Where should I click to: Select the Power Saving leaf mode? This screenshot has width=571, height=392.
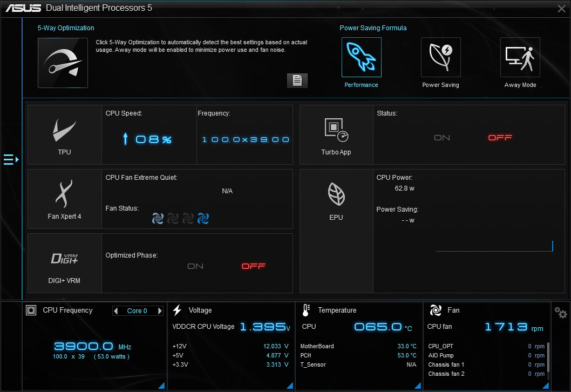[440, 57]
